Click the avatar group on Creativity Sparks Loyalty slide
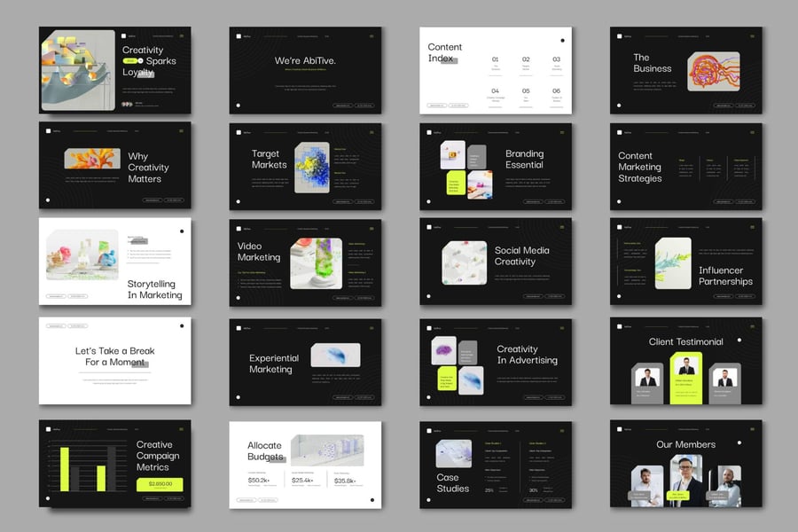 click(x=128, y=104)
